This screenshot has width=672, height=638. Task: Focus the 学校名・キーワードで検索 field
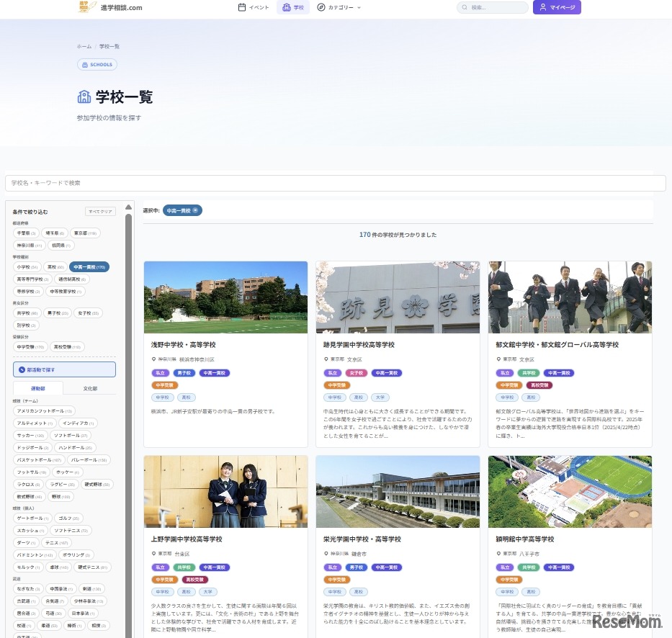point(336,183)
